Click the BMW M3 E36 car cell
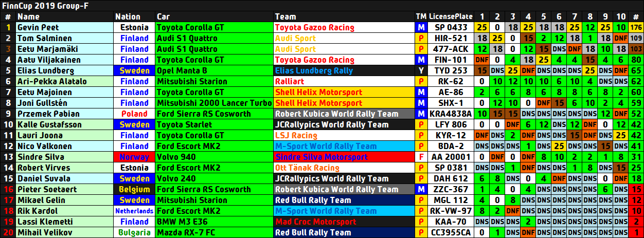Image resolution: width=644 pixels, height=238 pixels. 214,222
